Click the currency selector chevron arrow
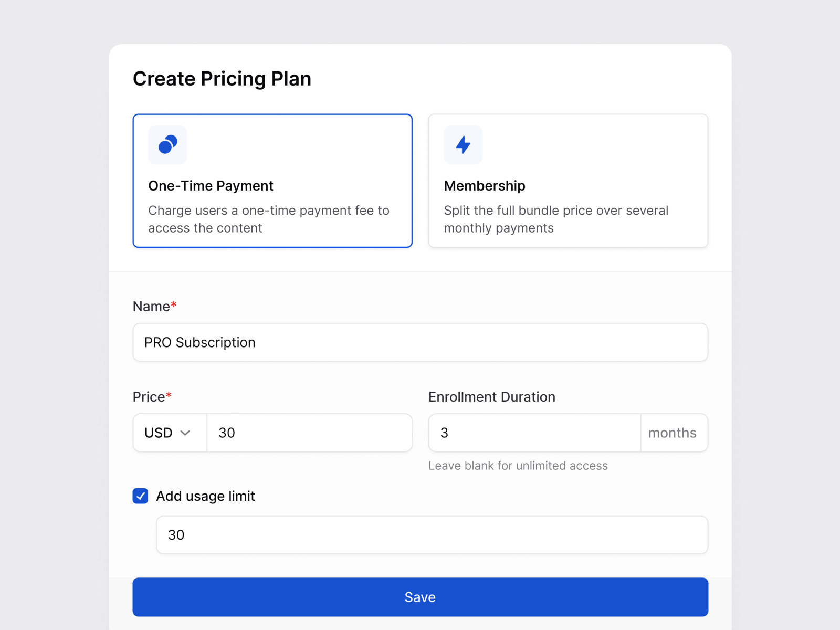Viewport: 840px width, 630px height. point(185,433)
